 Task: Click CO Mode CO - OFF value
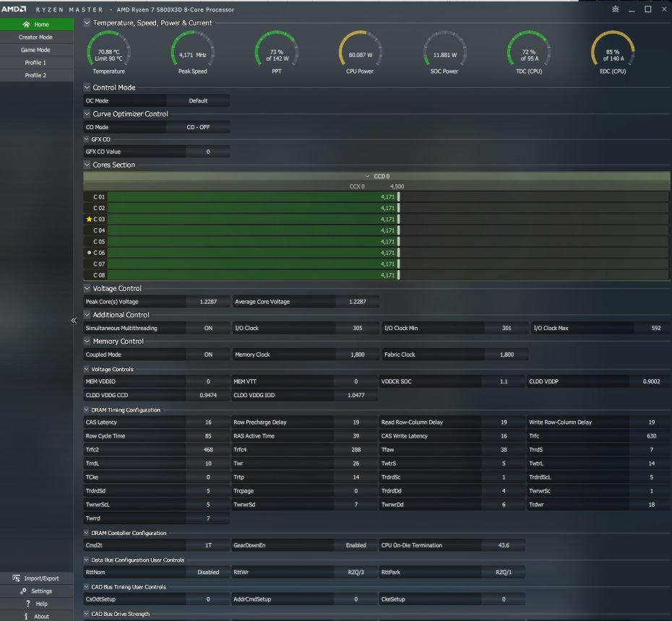click(198, 127)
